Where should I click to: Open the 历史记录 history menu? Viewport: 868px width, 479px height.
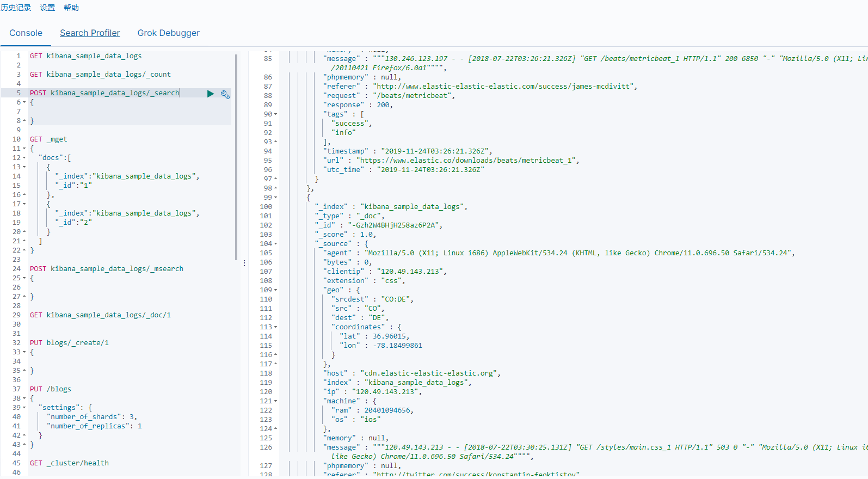tap(16, 8)
